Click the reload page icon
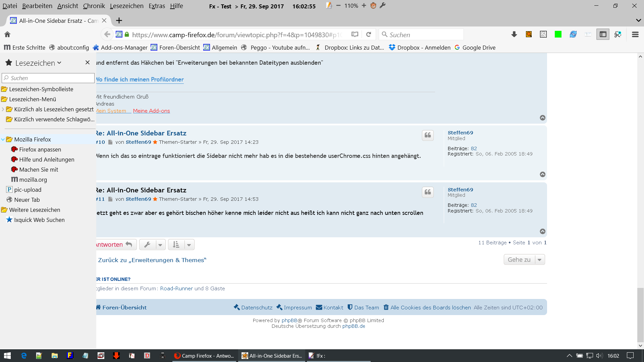This screenshot has width=644, height=362. 369,35
